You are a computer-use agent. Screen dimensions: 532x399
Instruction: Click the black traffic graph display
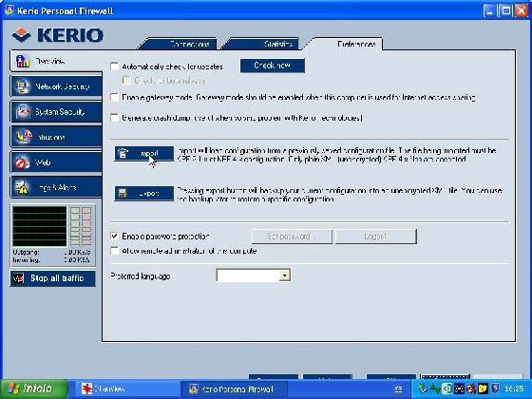point(40,226)
